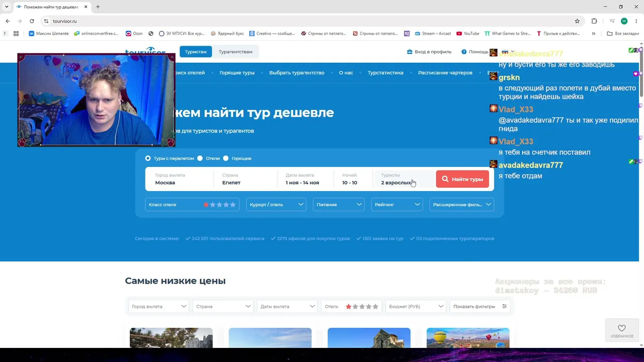Set the lower Отель filter to five stars

375,307
